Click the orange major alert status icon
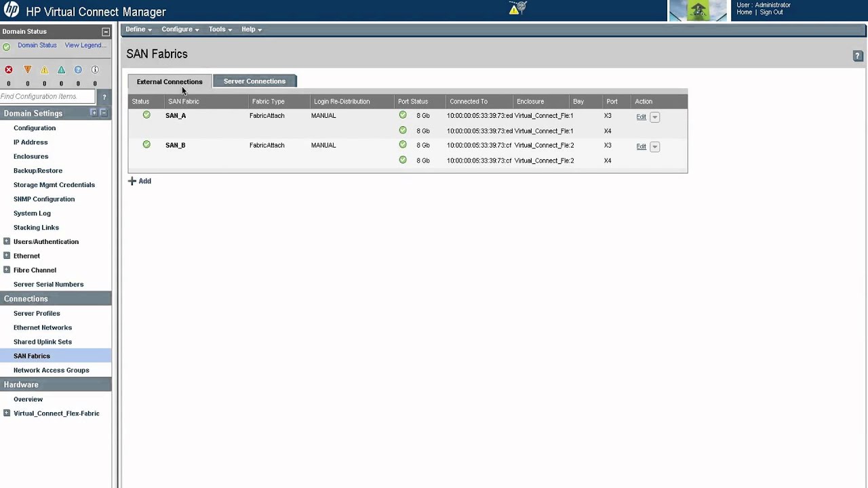This screenshot has width=868, height=488. [28, 70]
